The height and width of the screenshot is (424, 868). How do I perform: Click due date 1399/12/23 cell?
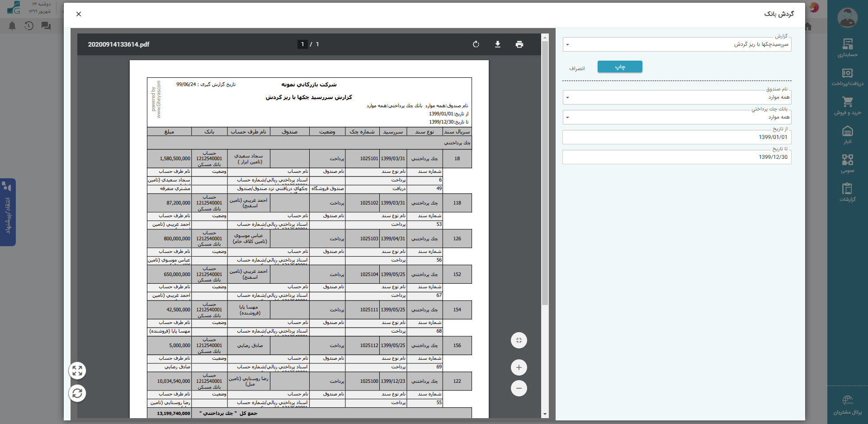pyautogui.click(x=393, y=381)
